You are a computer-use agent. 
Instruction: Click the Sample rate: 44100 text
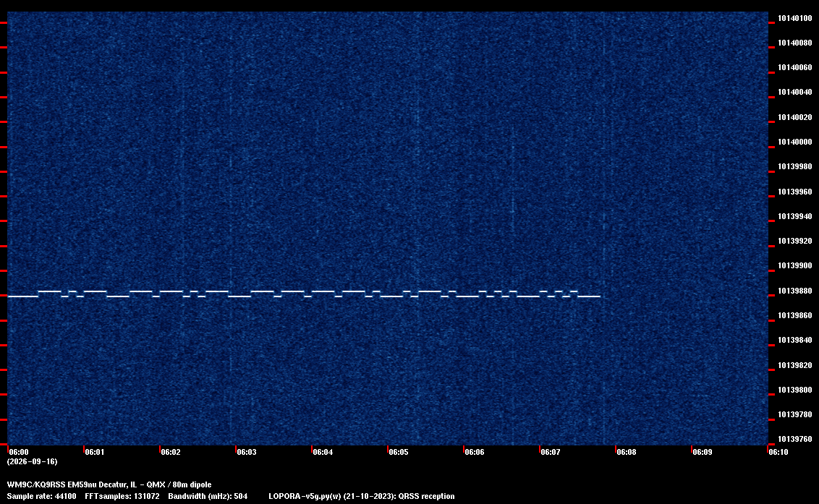tap(41, 496)
